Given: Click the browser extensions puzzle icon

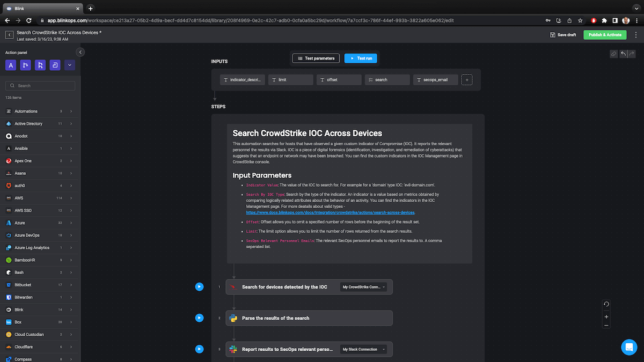Looking at the screenshot, I should (x=604, y=20).
